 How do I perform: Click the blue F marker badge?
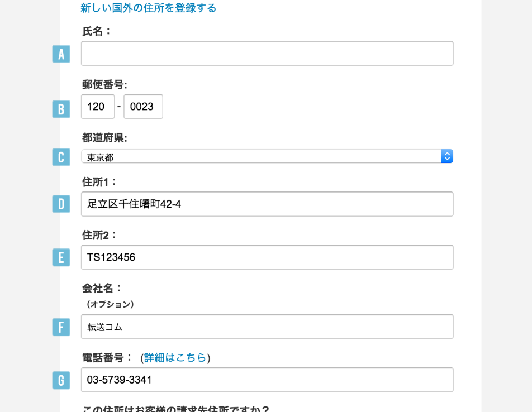[61, 327]
